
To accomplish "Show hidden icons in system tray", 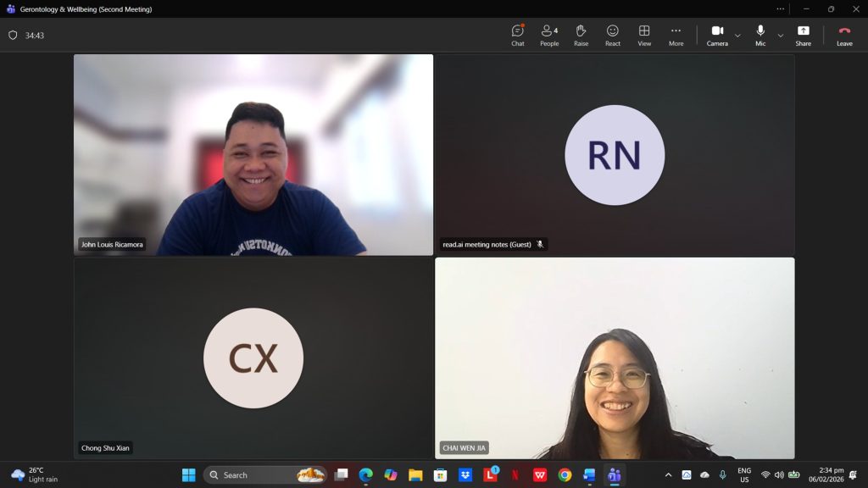I will tap(668, 475).
